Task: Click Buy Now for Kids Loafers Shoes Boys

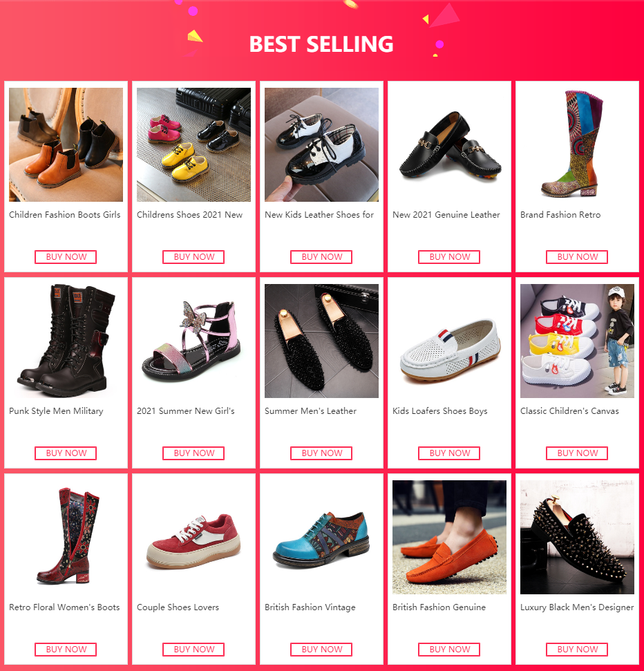Action: (x=449, y=453)
